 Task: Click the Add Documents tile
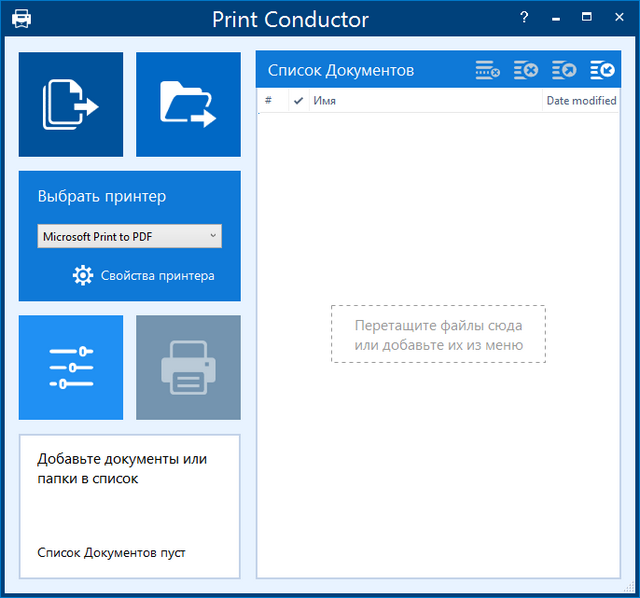click(71, 104)
